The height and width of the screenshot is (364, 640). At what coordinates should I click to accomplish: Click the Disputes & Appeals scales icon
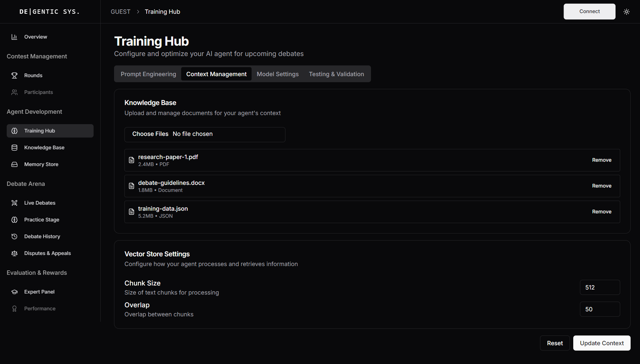tap(14, 253)
